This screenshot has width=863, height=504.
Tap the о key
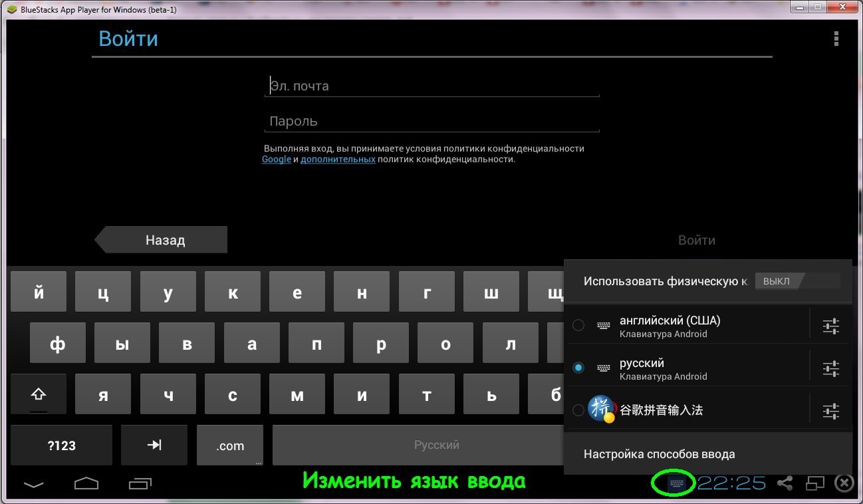(x=445, y=343)
